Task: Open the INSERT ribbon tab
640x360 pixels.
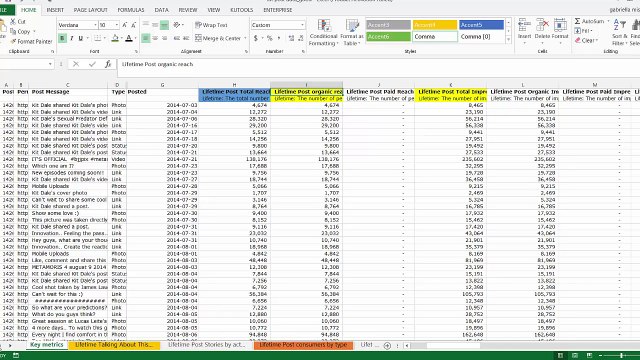Action: (x=55, y=10)
